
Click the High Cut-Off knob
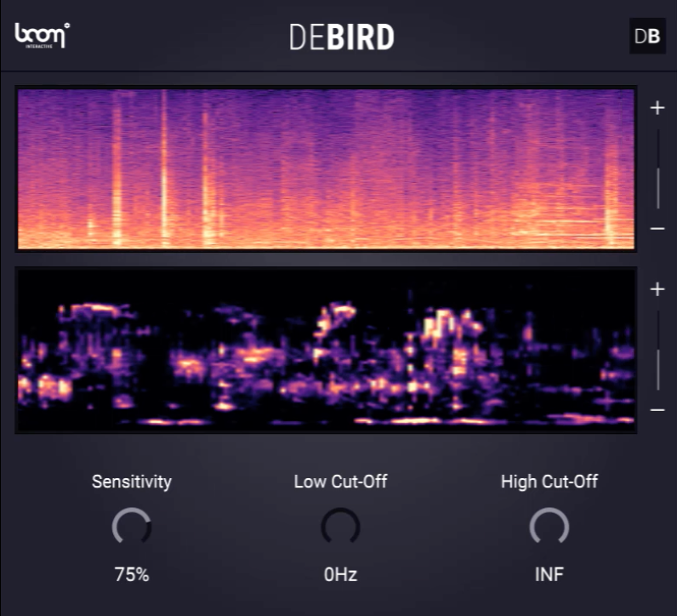(x=549, y=528)
